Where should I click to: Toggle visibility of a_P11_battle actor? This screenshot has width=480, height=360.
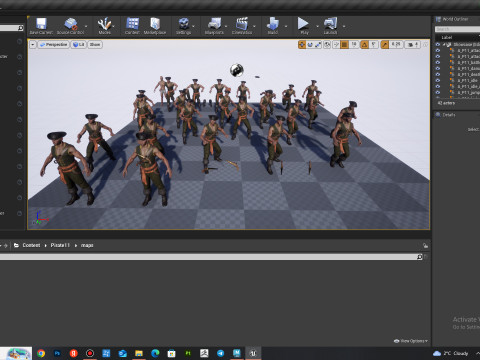tap(438, 62)
